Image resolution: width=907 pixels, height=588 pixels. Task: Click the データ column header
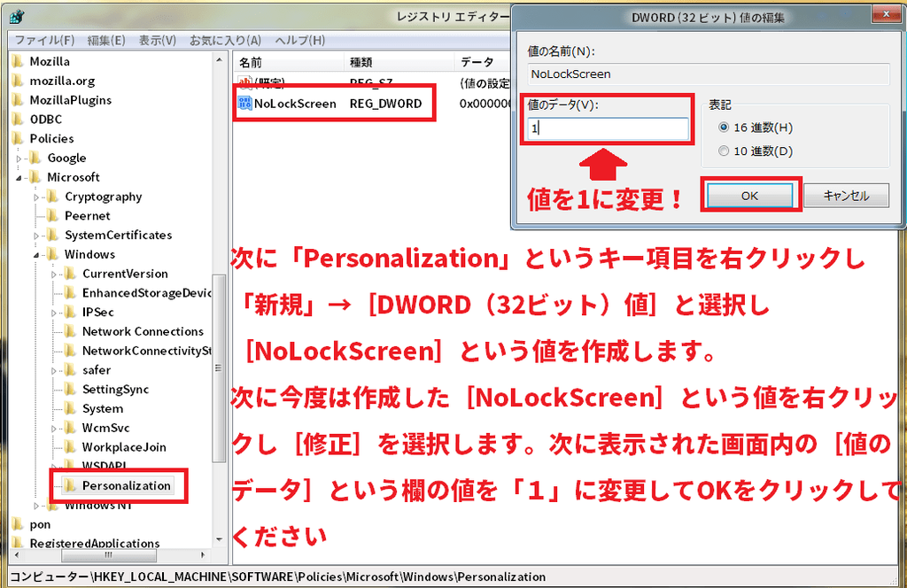pyautogui.click(x=483, y=62)
